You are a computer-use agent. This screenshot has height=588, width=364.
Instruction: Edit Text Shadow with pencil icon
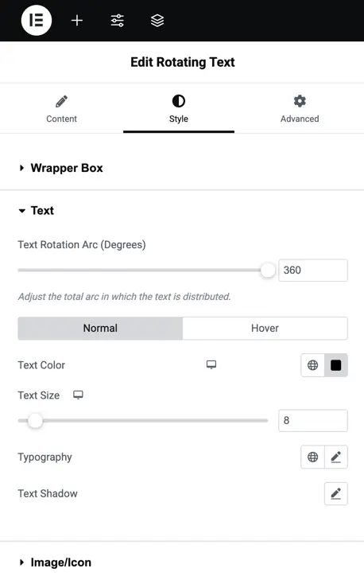[x=336, y=493]
